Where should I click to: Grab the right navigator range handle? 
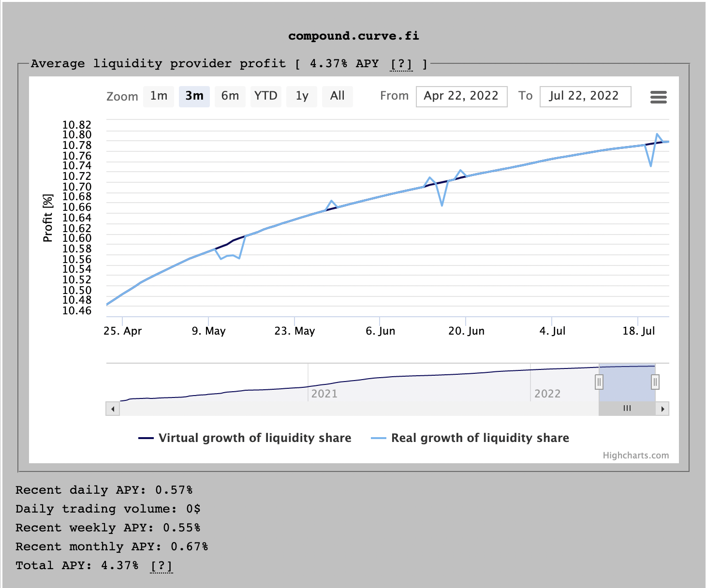point(655,382)
